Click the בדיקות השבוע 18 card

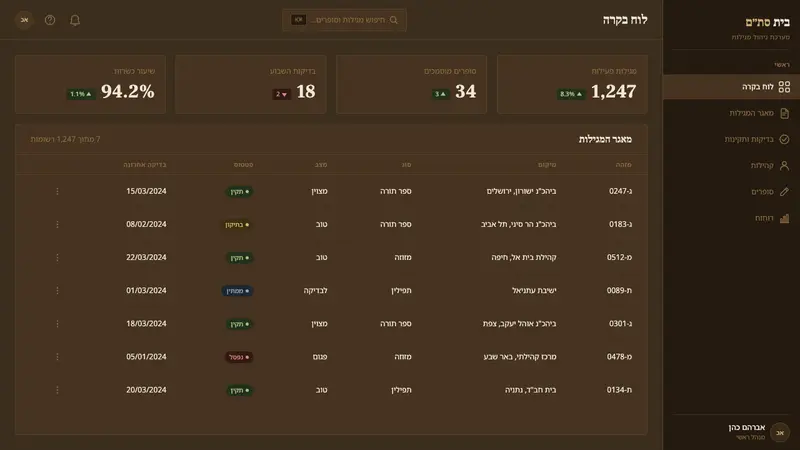coord(251,84)
